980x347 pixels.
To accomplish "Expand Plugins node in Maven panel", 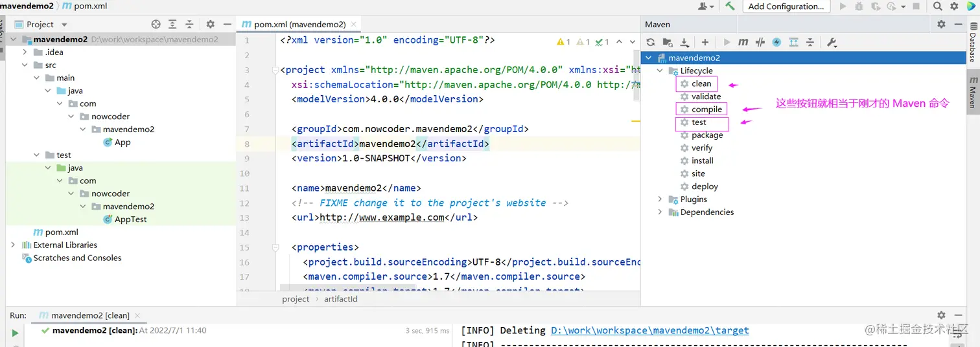I will click(660, 199).
